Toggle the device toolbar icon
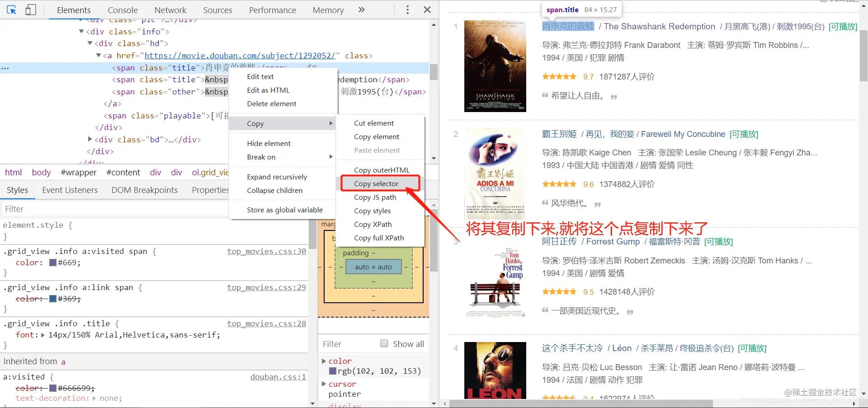Image resolution: width=868 pixels, height=408 pixels. [x=30, y=9]
